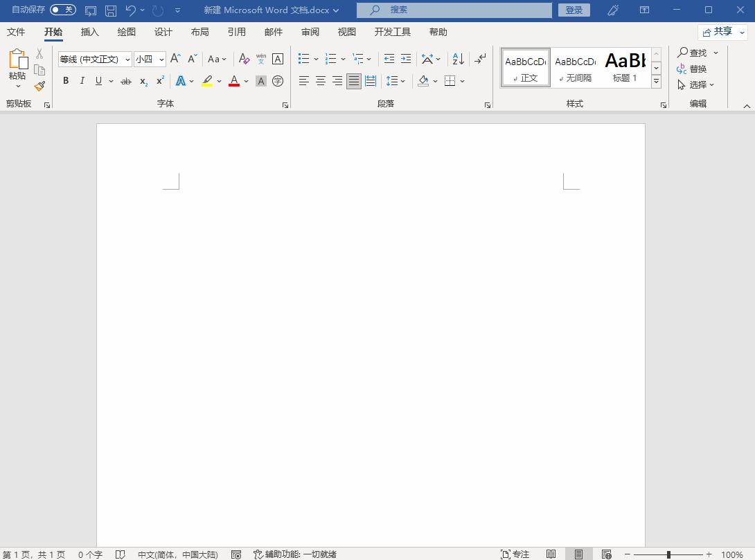
Task: Click the 登录 sign-in button
Action: [574, 10]
